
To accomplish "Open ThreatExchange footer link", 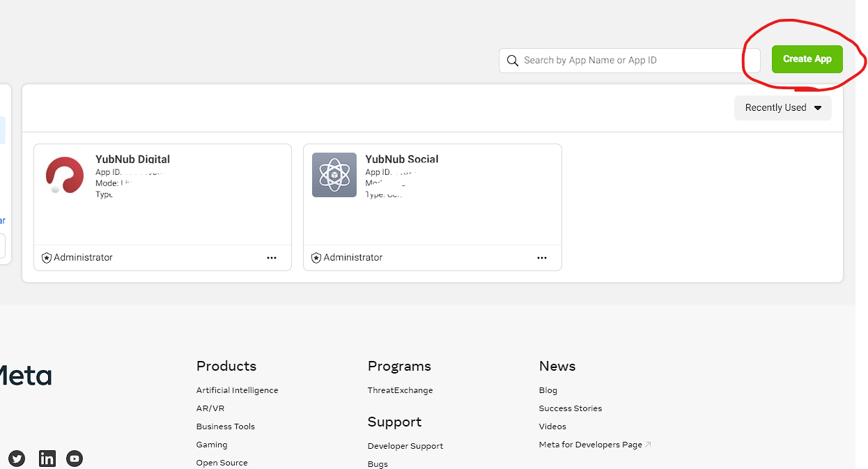I will click(x=401, y=390).
